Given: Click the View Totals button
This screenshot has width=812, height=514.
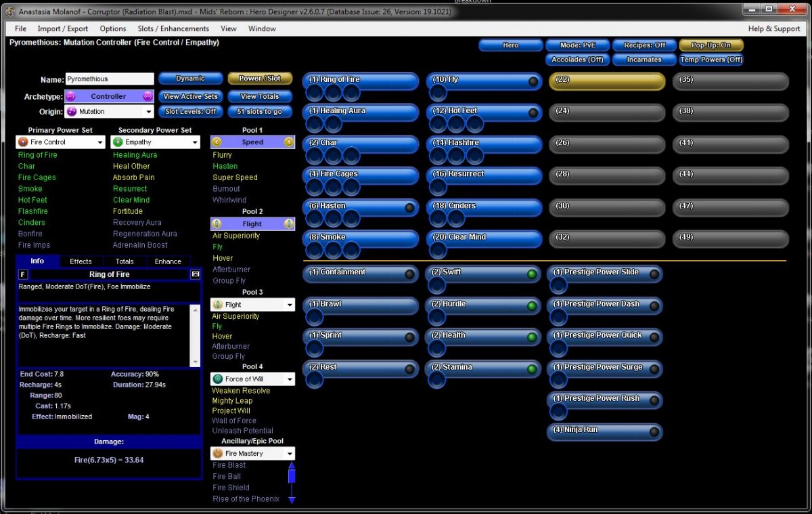Looking at the screenshot, I should (x=260, y=96).
